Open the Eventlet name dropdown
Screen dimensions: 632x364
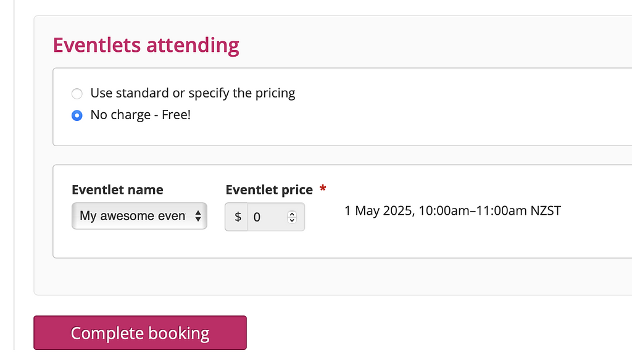139,216
